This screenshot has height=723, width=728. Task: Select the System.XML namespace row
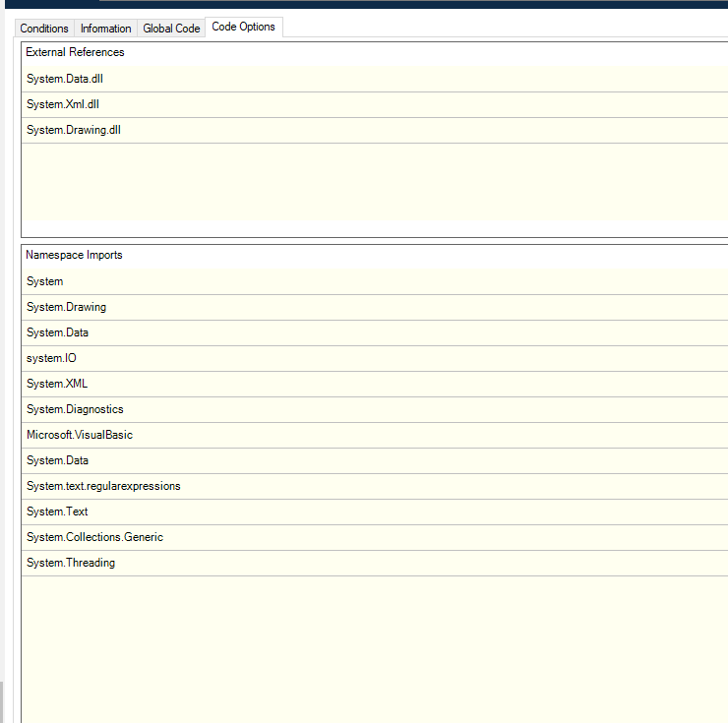coord(375,384)
